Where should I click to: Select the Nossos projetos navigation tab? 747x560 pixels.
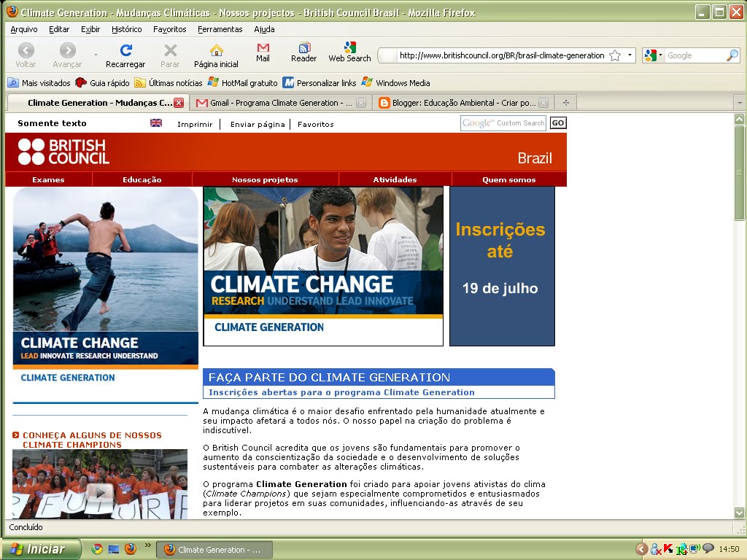265,179
